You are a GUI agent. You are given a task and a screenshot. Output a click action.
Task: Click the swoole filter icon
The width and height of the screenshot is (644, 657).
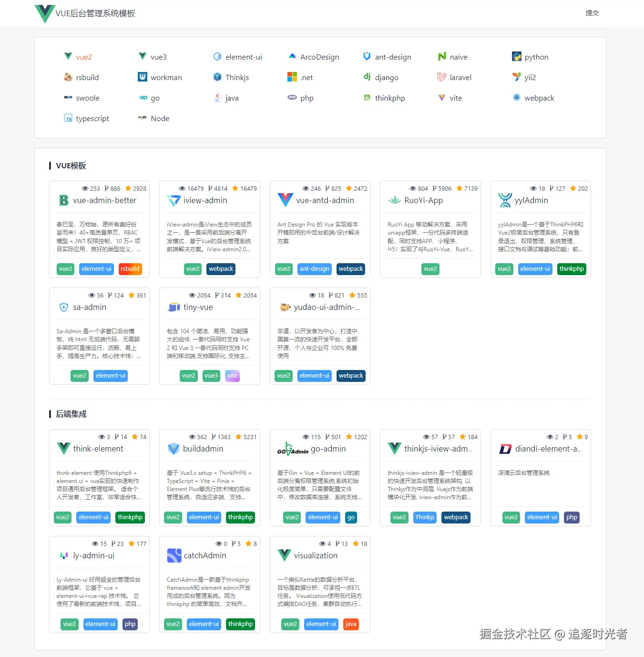click(68, 97)
